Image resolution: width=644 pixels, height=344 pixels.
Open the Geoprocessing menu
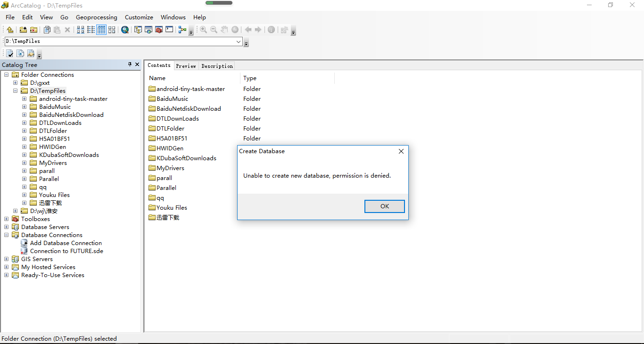coord(96,17)
